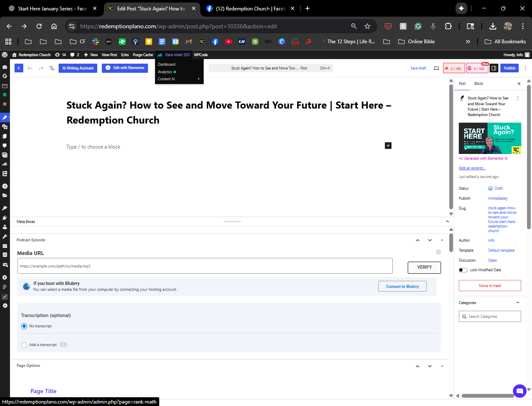Collapse the Meta Boxes section arrow
The width and height of the screenshot is (532, 406).
click(x=447, y=222)
